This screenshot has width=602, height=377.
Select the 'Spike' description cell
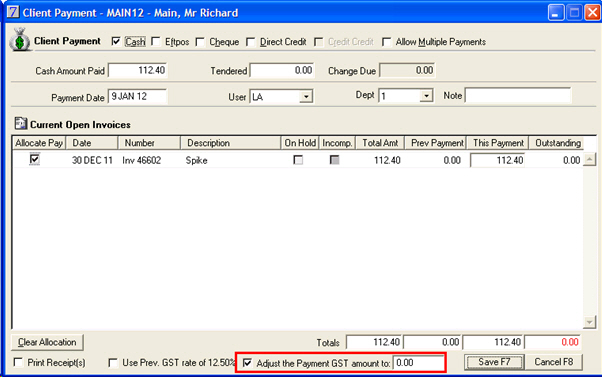tap(197, 160)
